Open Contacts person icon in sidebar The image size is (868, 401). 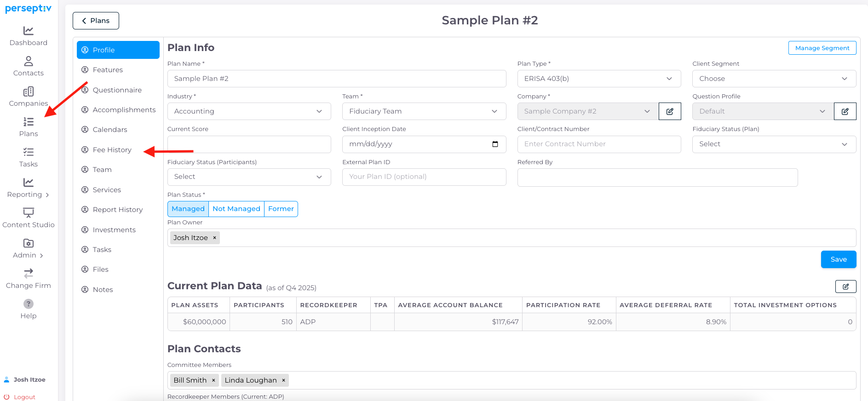[29, 61]
